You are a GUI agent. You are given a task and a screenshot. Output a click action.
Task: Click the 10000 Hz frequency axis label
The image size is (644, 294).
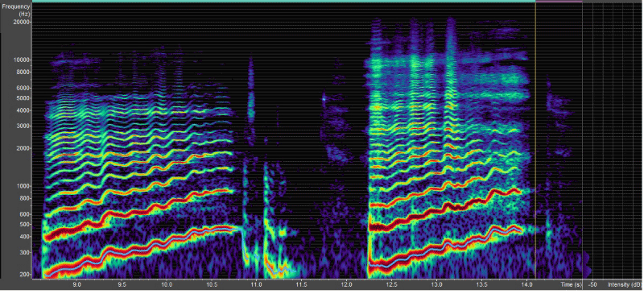23,60
